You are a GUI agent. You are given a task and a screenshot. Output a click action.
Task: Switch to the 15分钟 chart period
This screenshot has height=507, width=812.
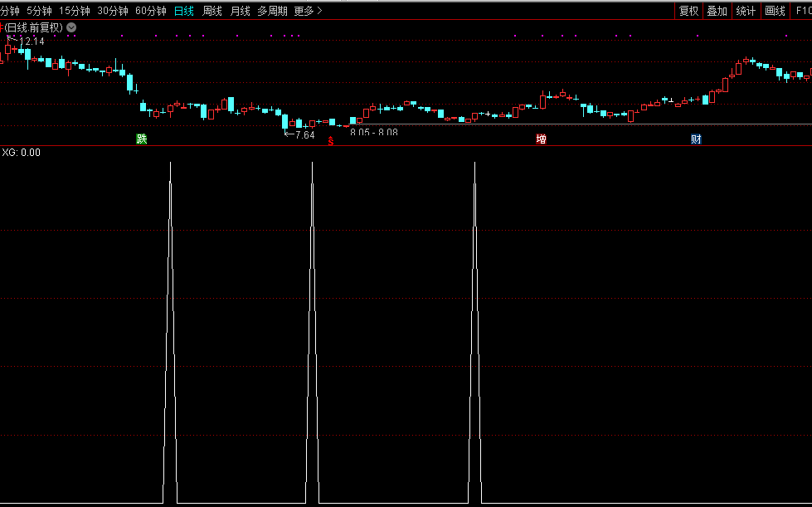pos(75,11)
